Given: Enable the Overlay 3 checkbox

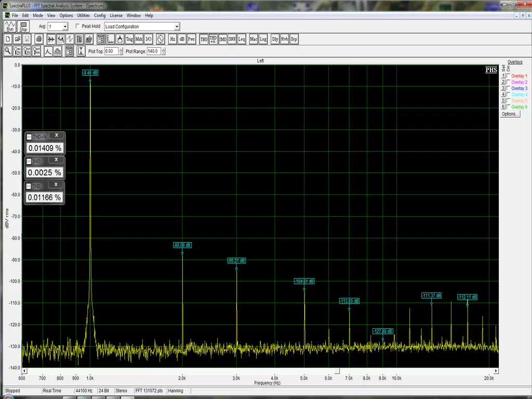Looking at the screenshot, I should pyautogui.click(x=508, y=88).
